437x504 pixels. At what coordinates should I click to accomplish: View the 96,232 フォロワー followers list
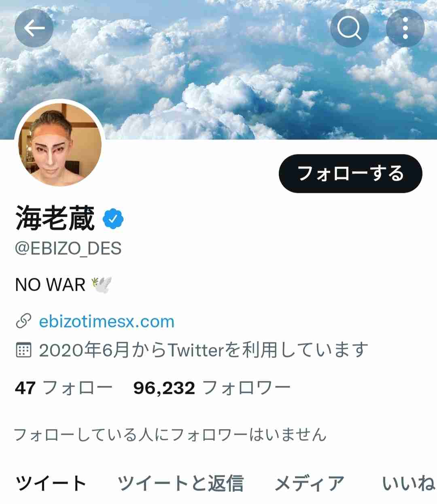pos(212,388)
